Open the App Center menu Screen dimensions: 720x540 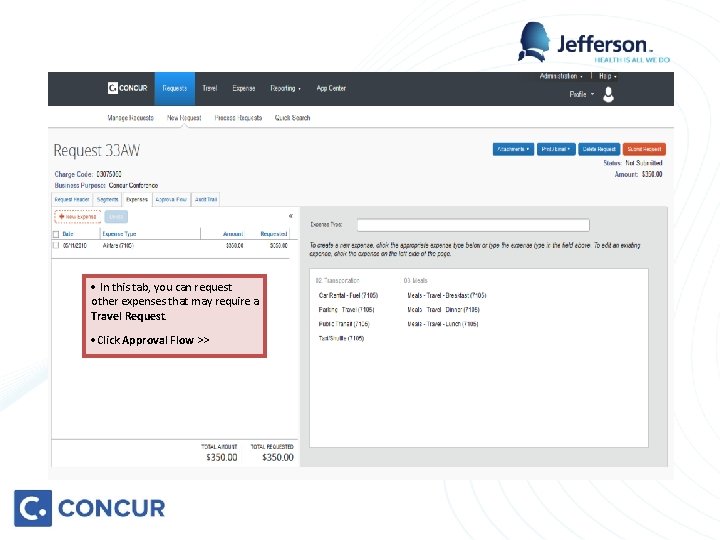point(331,88)
